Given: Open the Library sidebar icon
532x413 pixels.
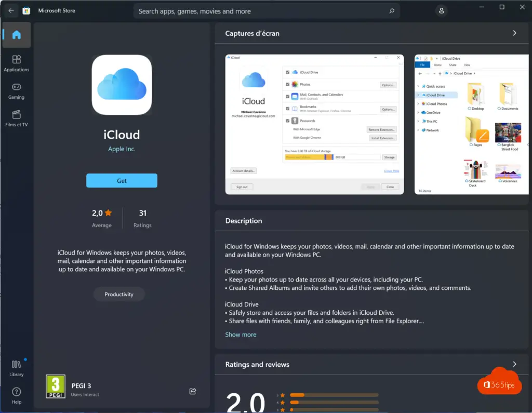Looking at the screenshot, I should click(x=16, y=368).
